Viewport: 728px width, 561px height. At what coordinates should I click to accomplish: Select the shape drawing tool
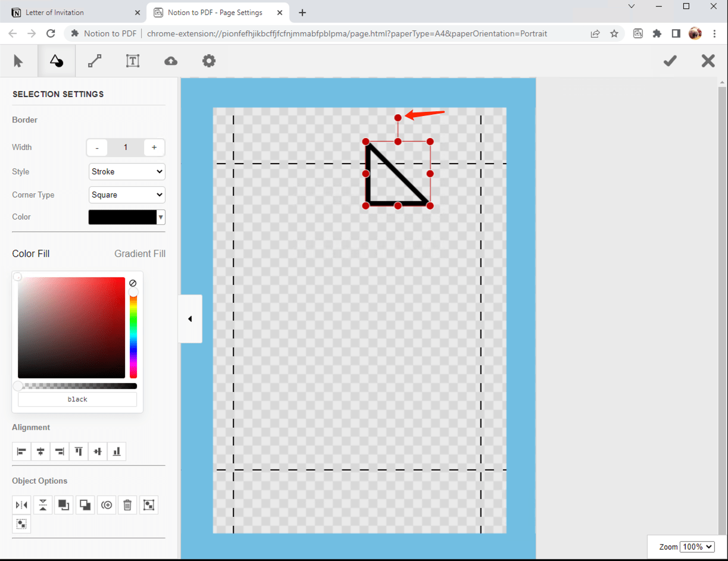click(x=57, y=60)
